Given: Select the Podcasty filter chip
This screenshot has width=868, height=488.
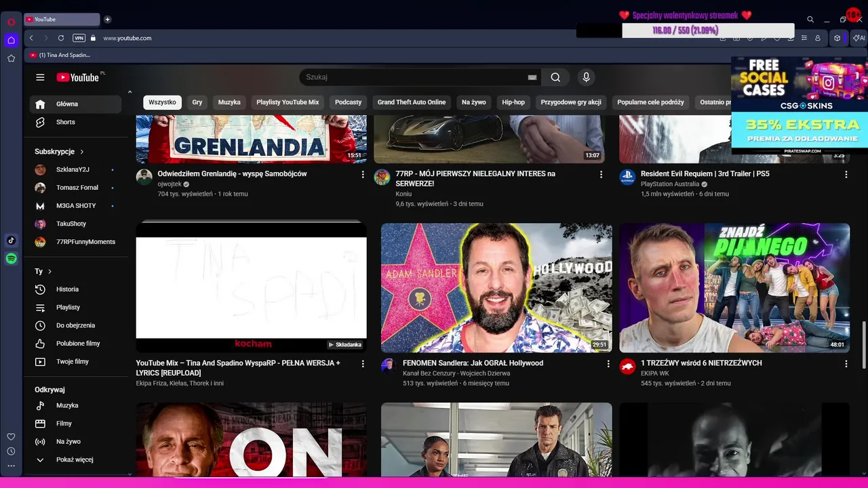Looking at the screenshot, I should [348, 102].
